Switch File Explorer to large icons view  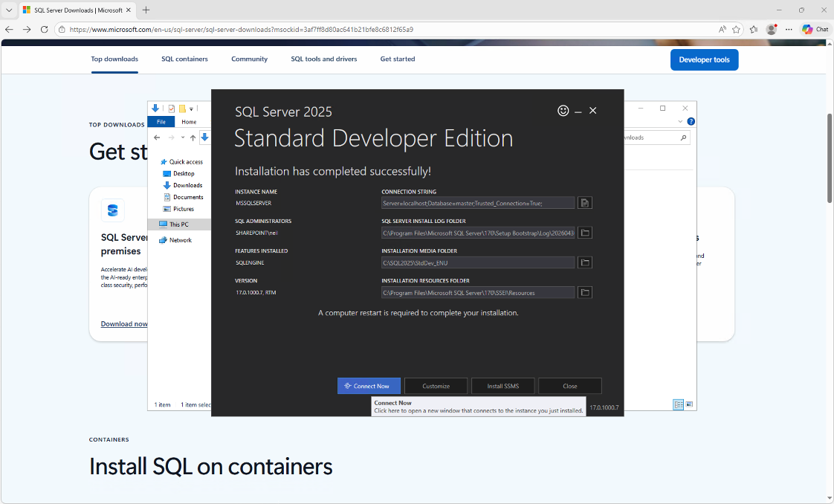[689, 404]
